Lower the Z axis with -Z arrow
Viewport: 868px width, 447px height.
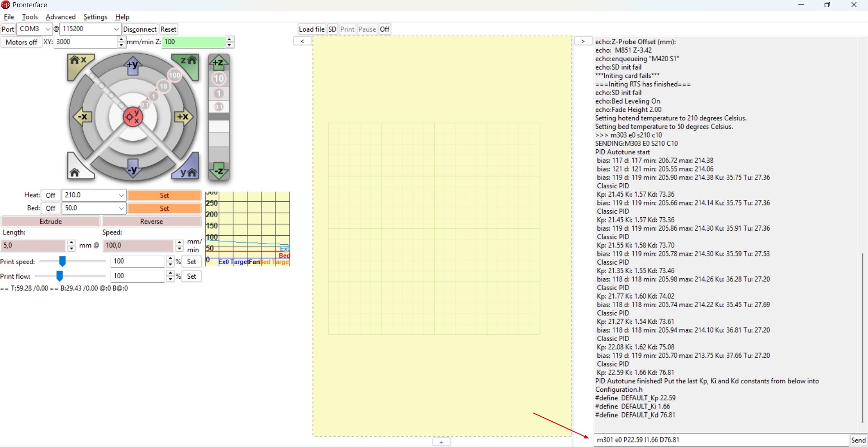coord(218,171)
